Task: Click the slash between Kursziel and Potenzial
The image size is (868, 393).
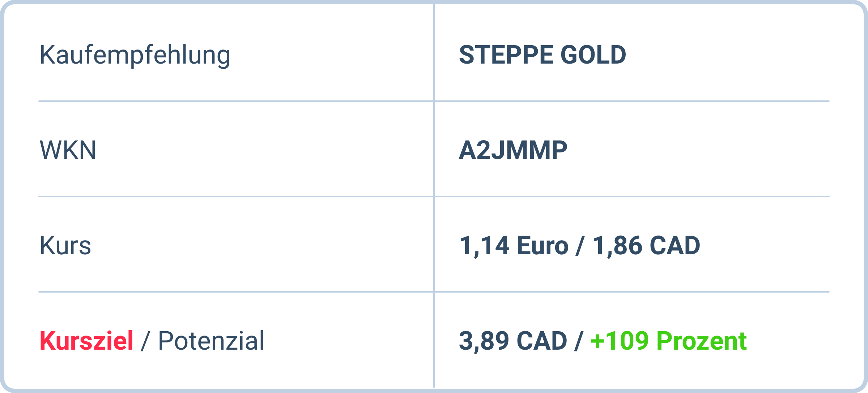Action: coord(145,341)
